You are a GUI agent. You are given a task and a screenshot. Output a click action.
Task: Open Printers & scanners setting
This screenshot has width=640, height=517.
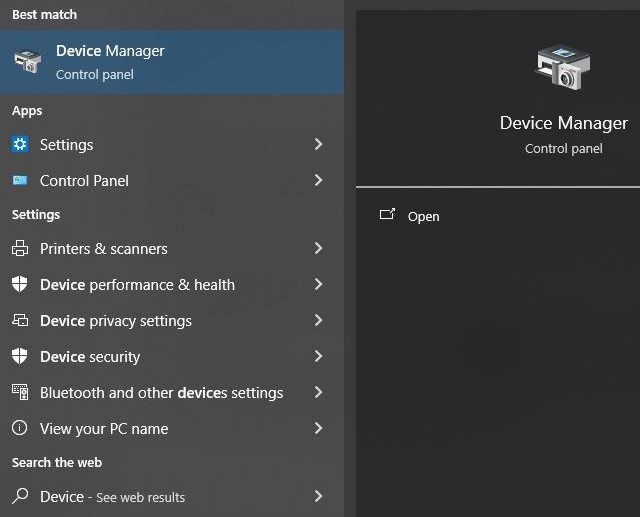(x=172, y=249)
